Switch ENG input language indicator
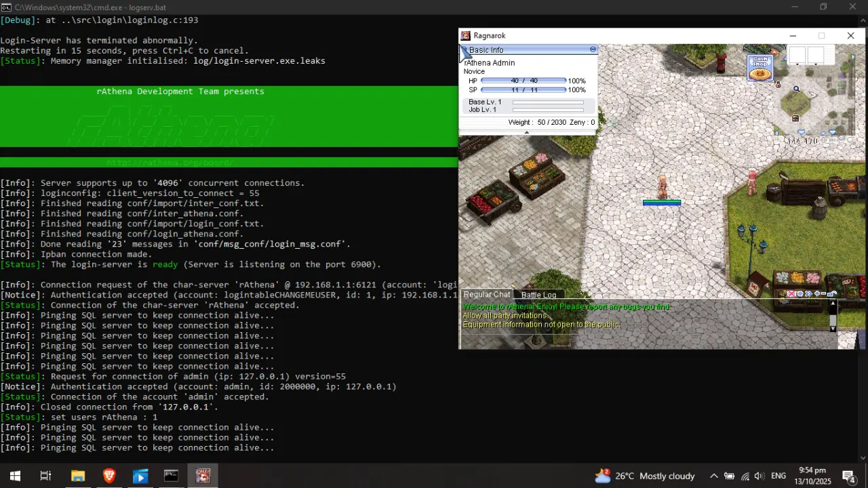The width and height of the screenshot is (868, 488). (x=778, y=476)
